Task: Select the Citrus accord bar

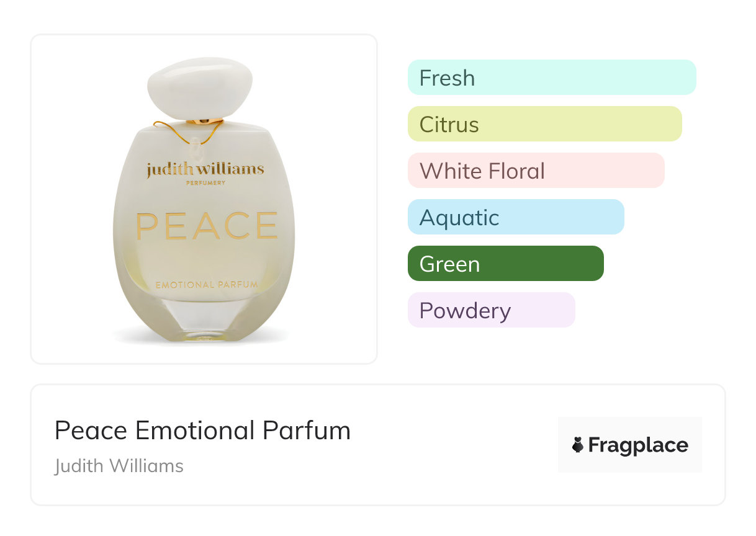Action: 544,124
